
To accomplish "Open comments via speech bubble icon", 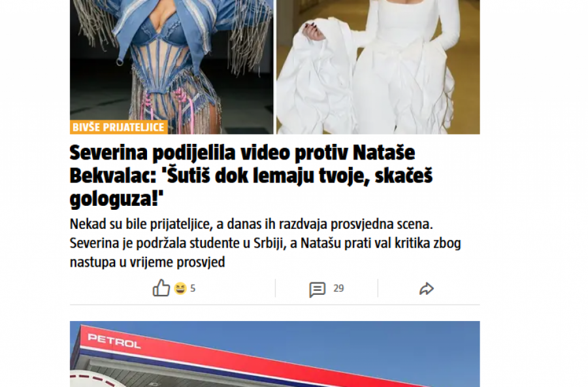I will 318,290.
